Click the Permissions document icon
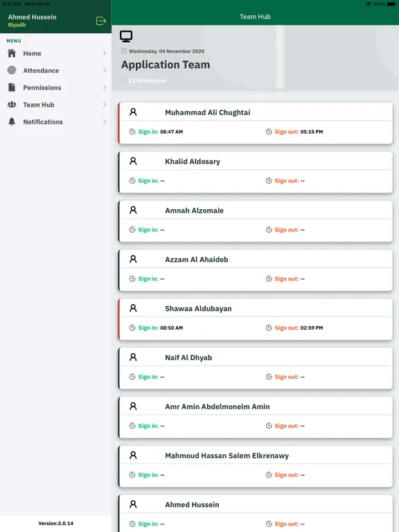The height and width of the screenshot is (532, 399). pos(12,87)
